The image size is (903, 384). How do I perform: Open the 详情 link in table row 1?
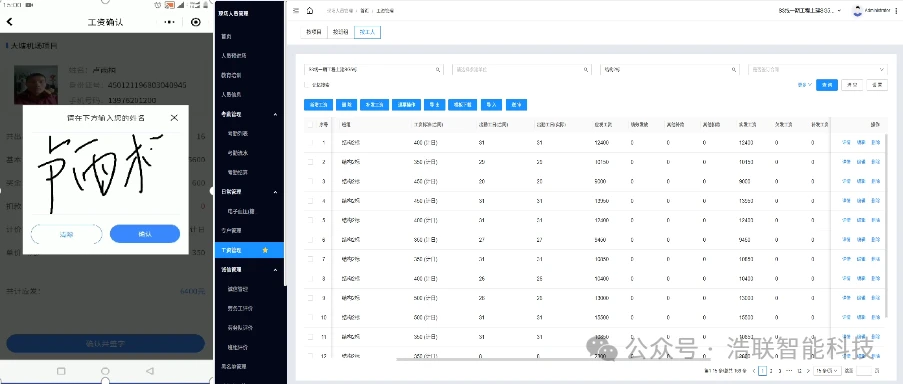[x=847, y=142]
